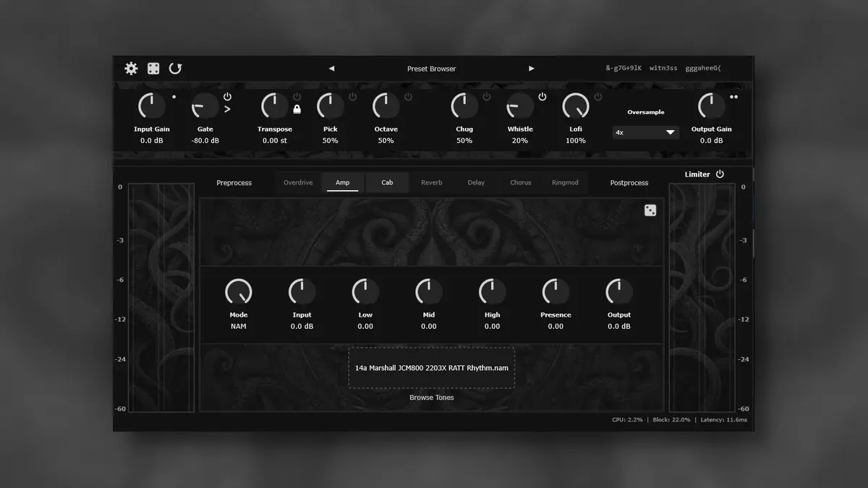This screenshot has height=488, width=868.
Task: Open the Preset Browser
Action: click(431, 69)
